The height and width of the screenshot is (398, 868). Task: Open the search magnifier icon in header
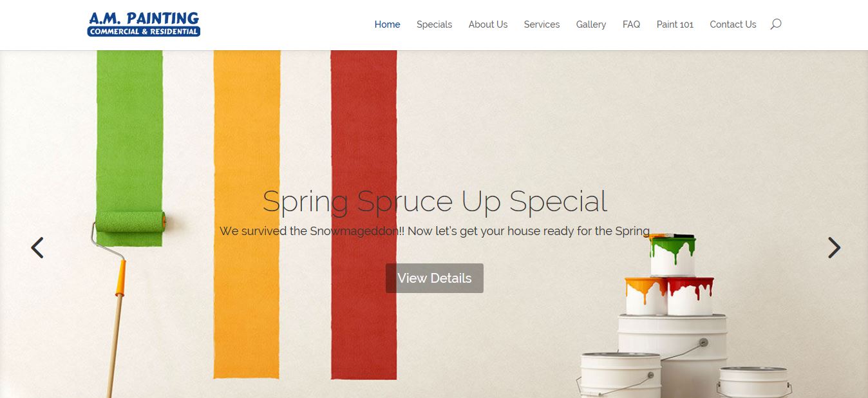[x=776, y=24]
